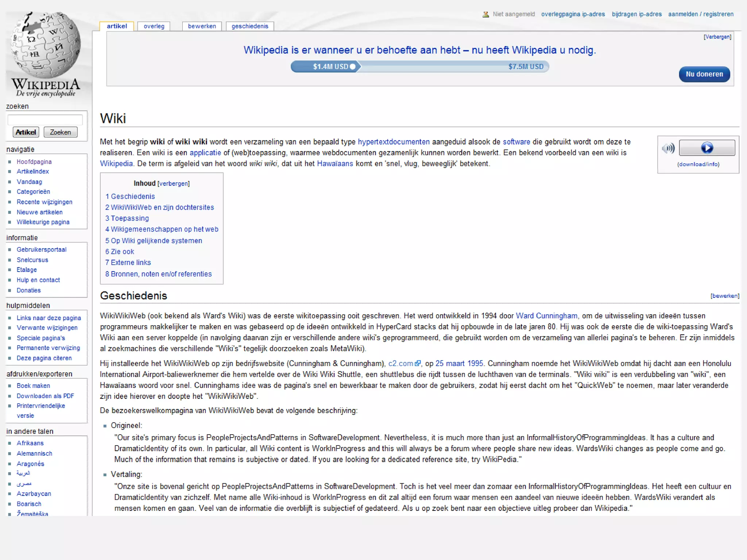
Task: Click the Zoeken button
Action: click(61, 132)
